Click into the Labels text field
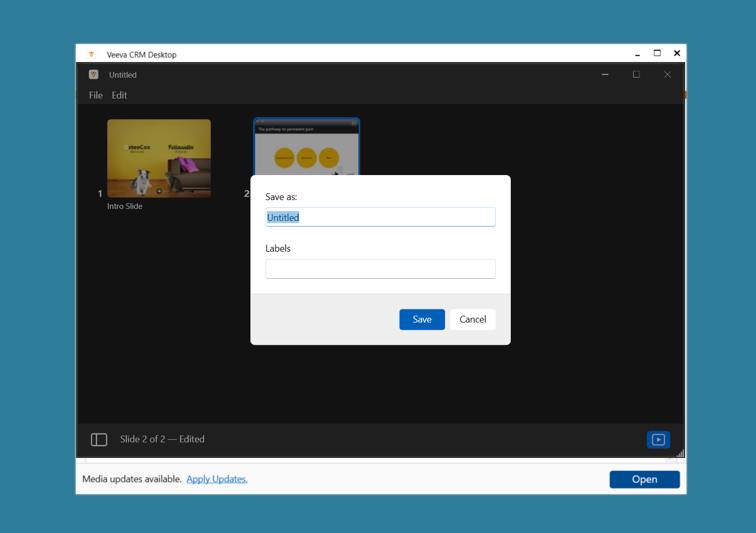756x533 pixels. pyautogui.click(x=380, y=269)
